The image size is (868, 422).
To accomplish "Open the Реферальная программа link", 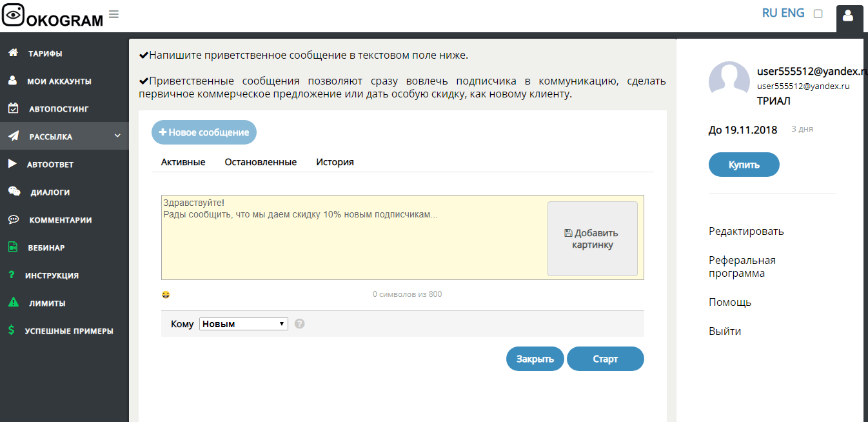I will [x=742, y=266].
